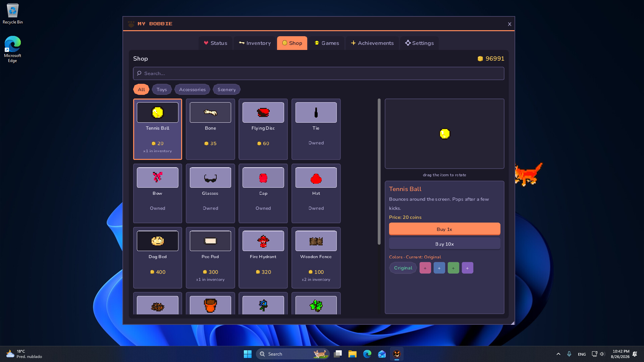644x362 pixels.
Task: Click the Buy 10x button
Action: coord(444,244)
